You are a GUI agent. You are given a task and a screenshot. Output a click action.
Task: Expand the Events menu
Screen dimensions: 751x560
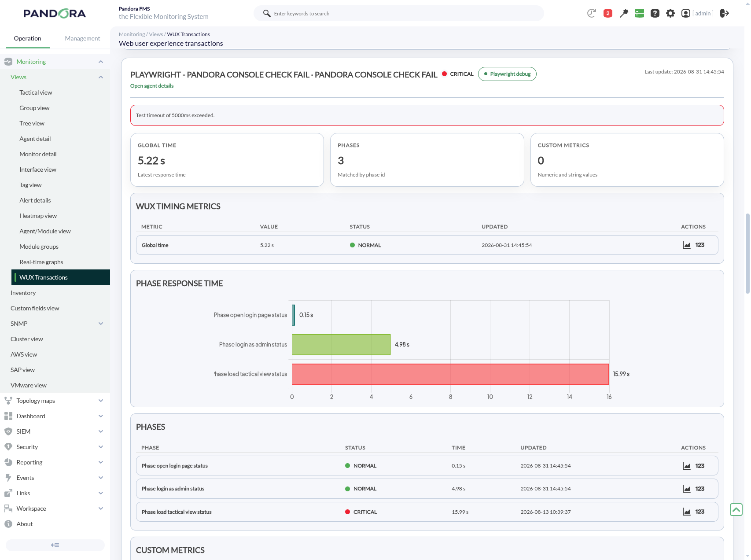101,478
